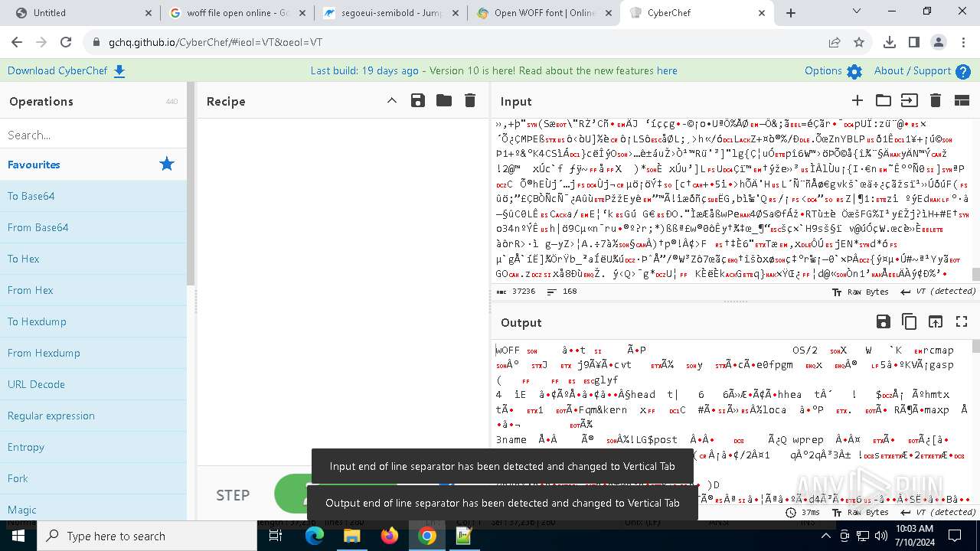
Task: Collapse recipe with chevron icon
Action: point(391,100)
